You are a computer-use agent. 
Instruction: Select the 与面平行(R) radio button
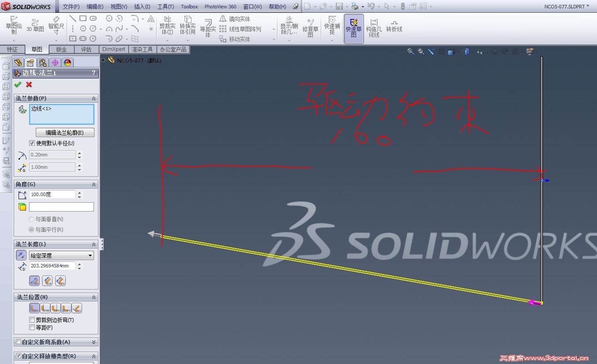31,230
